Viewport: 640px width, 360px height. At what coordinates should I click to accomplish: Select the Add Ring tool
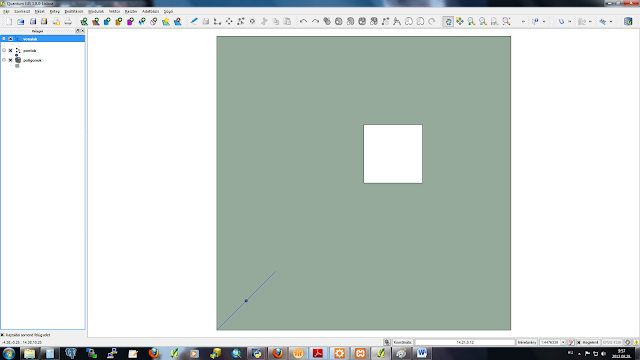[338, 21]
